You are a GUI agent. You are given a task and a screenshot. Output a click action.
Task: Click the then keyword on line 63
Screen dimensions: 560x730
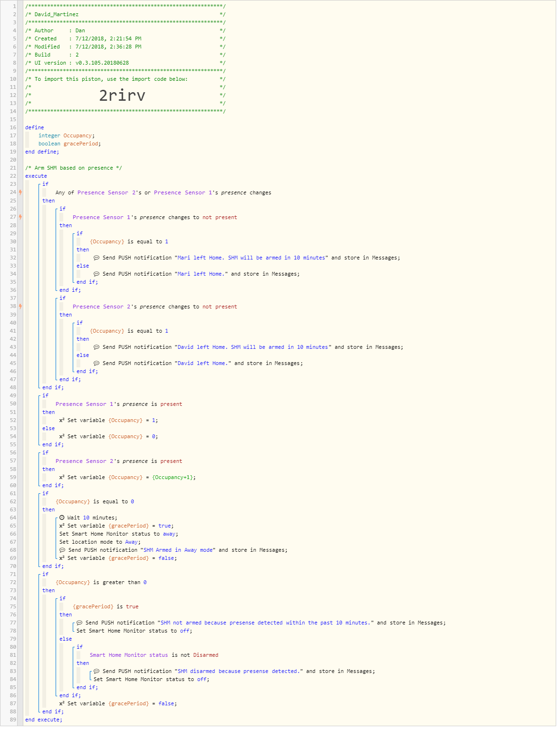[48, 509]
